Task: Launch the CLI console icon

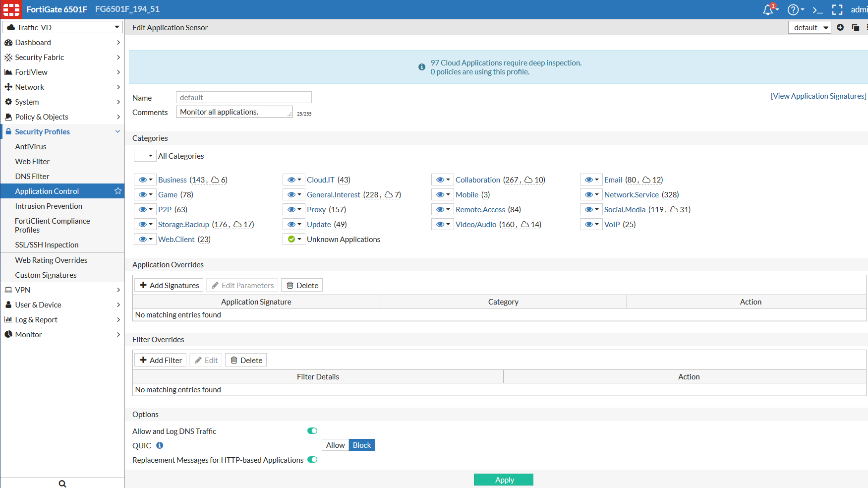Action: tap(818, 9)
